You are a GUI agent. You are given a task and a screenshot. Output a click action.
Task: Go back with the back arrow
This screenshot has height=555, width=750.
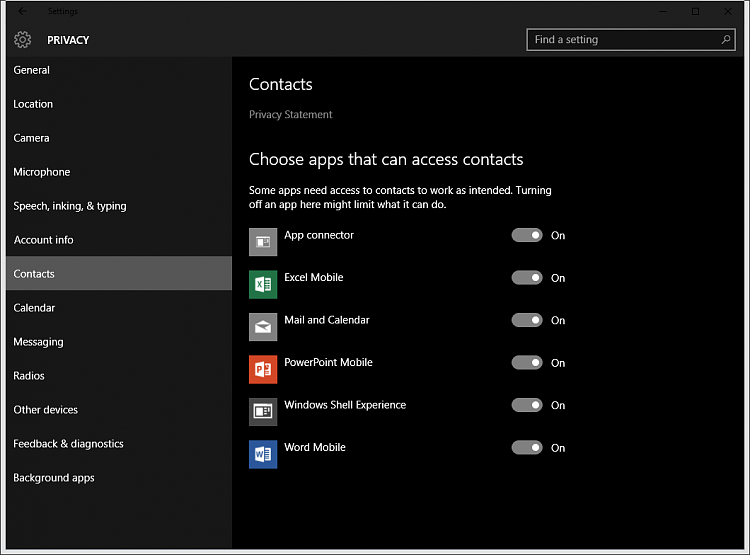coord(22,11)
